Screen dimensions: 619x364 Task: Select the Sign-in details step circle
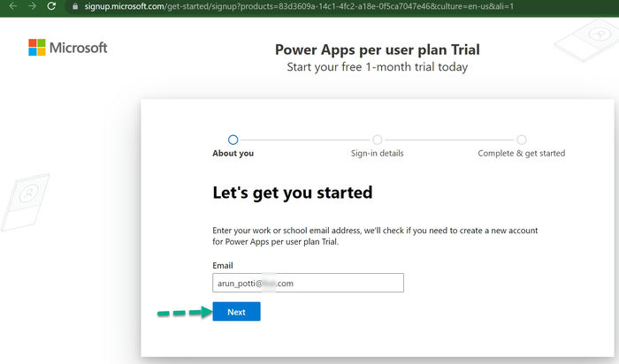tap(378, 140)
